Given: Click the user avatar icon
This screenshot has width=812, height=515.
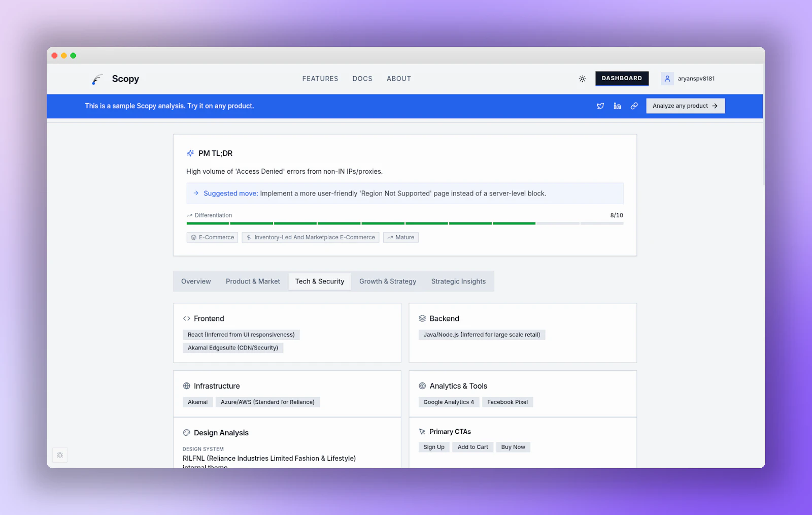Looking at the screenshot, I should click(667, 79).
